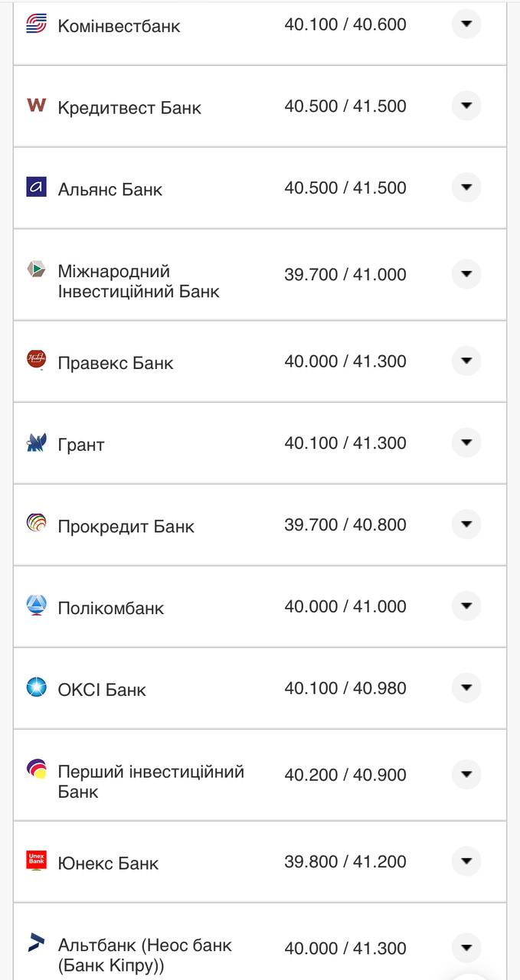The height and width of the screenshot is (980, 520).
Task: Expand the Комінвестбанк rate details
Action: [466, 24]
